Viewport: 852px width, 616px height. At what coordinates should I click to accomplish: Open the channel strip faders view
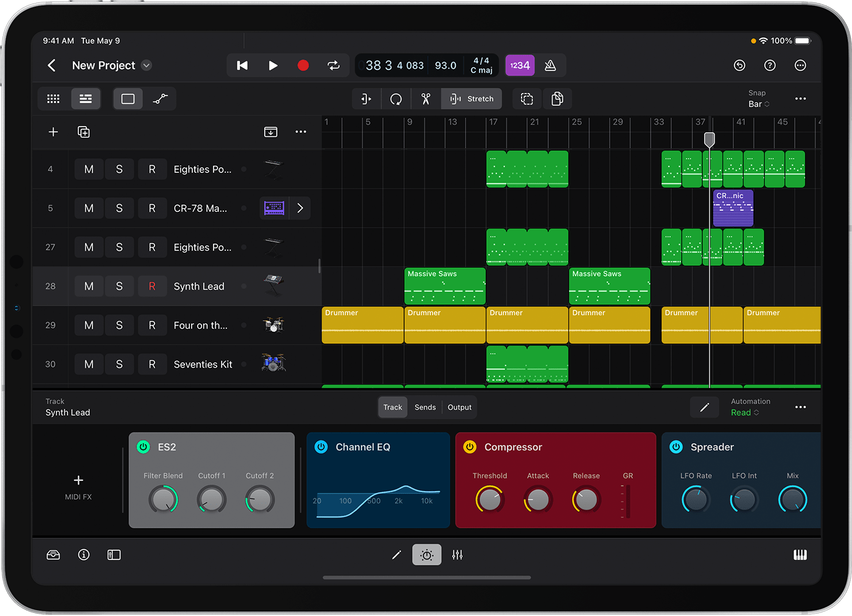coord(457,555)
